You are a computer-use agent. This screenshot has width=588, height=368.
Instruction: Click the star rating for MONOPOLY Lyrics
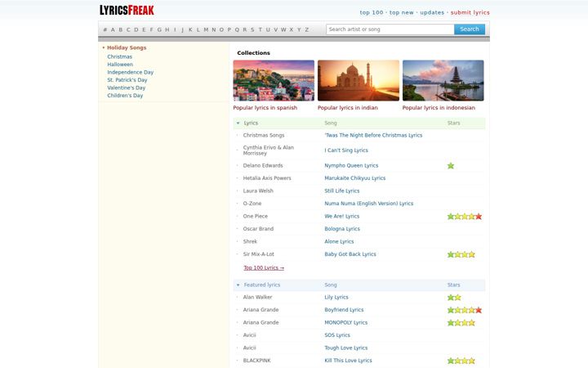(461, 322)
